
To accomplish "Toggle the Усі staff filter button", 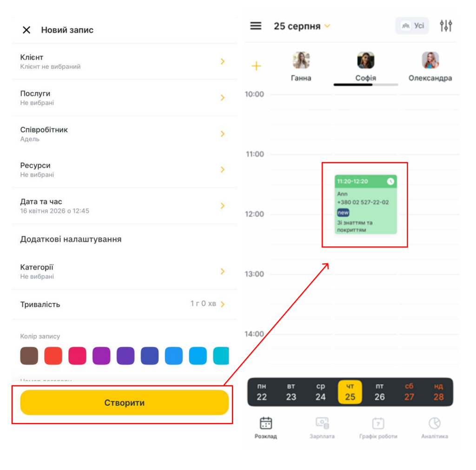I will pyautogui.click(x=412, y=26).
